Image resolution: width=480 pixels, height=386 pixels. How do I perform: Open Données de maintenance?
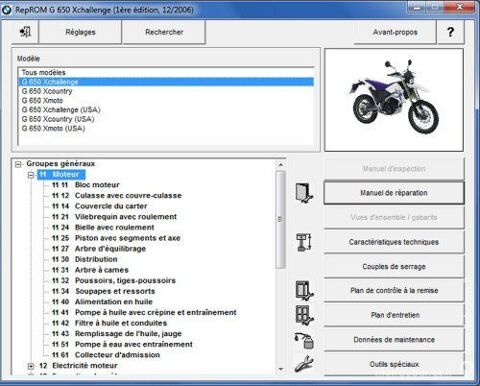(x=394, y=340)
